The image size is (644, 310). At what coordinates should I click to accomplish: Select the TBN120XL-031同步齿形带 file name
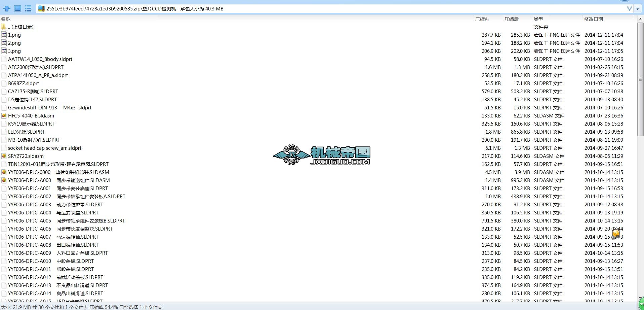(x=58, y=164)
